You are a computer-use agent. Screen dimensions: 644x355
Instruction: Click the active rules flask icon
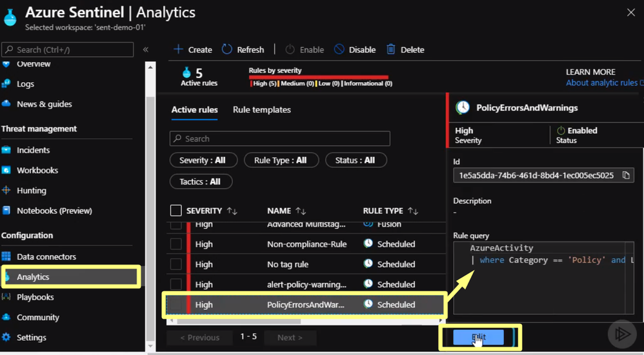pyautogui.click(x=186, y=73)
